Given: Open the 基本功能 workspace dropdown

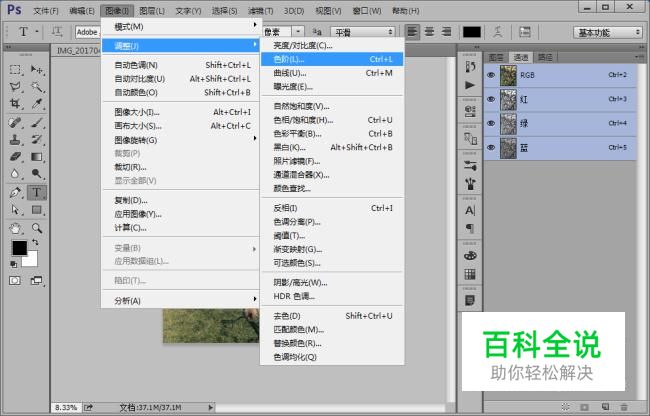Looking at the screenshot, I should pos(607,32).
